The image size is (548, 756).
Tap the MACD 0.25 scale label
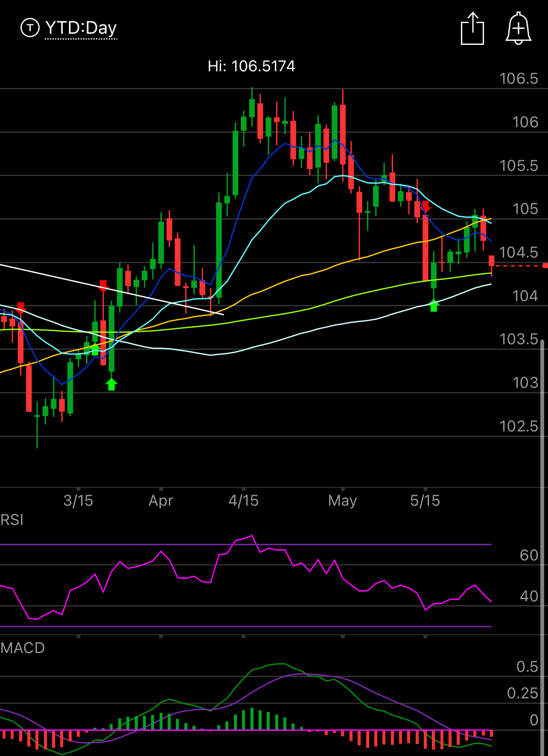(522, 693)
